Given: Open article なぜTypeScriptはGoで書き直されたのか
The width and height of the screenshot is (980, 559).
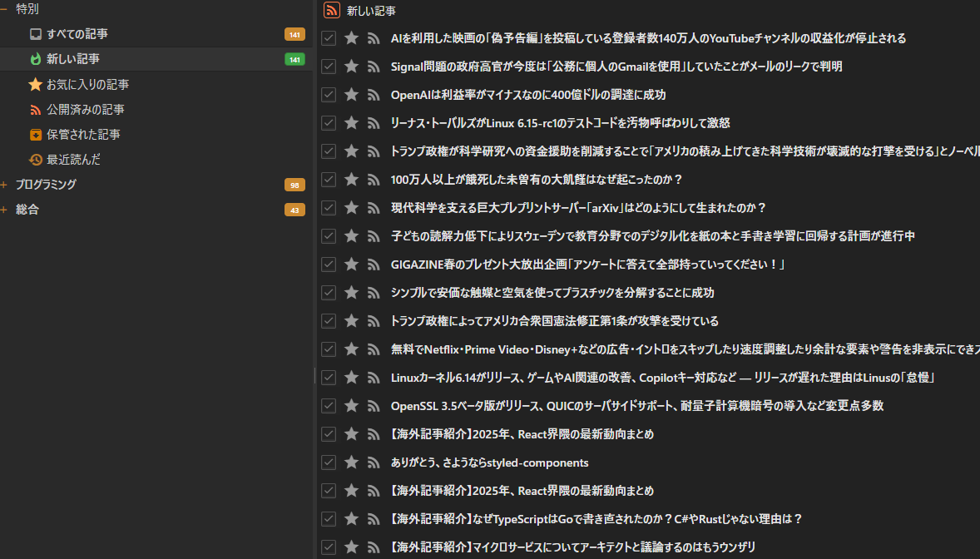Looking at the screenshot, I should pyautogui.click(x=596, y=519).
